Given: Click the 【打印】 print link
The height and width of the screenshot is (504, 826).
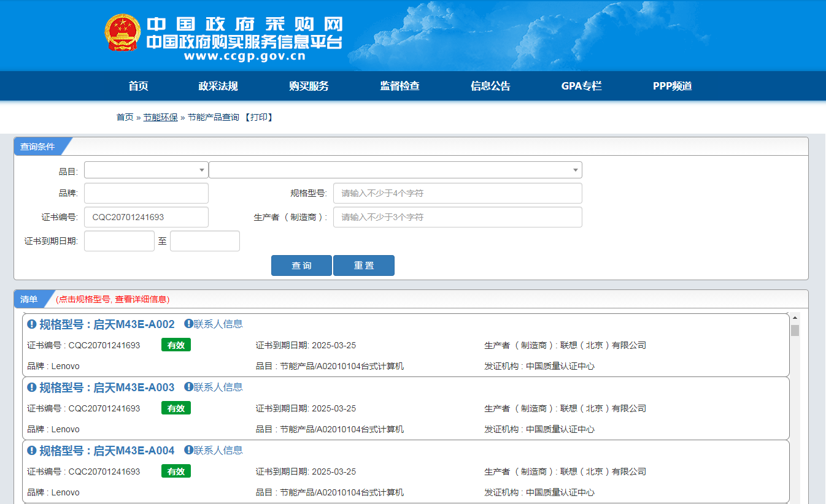Looking at the screenshot, I should point(258,117).
